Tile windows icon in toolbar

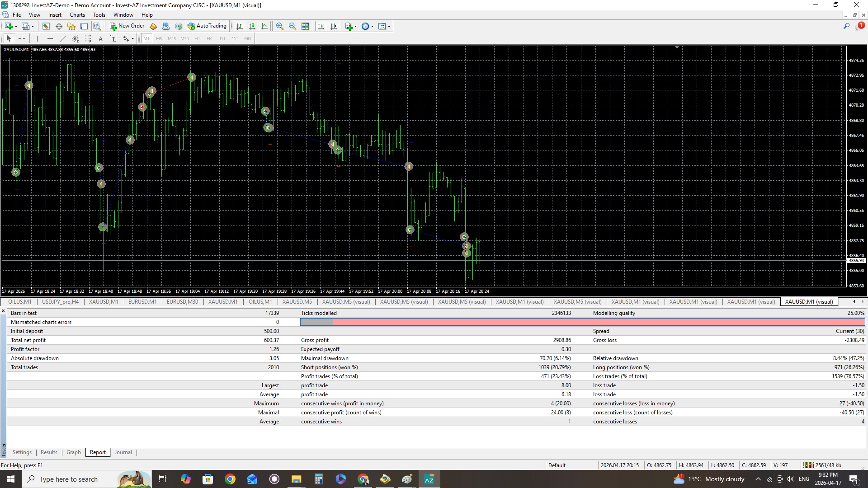(305, 26)
